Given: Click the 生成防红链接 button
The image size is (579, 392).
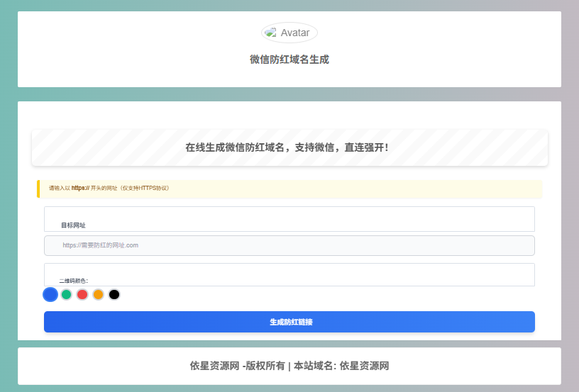Looking at the screenshot, I should [x=289, y=322].
